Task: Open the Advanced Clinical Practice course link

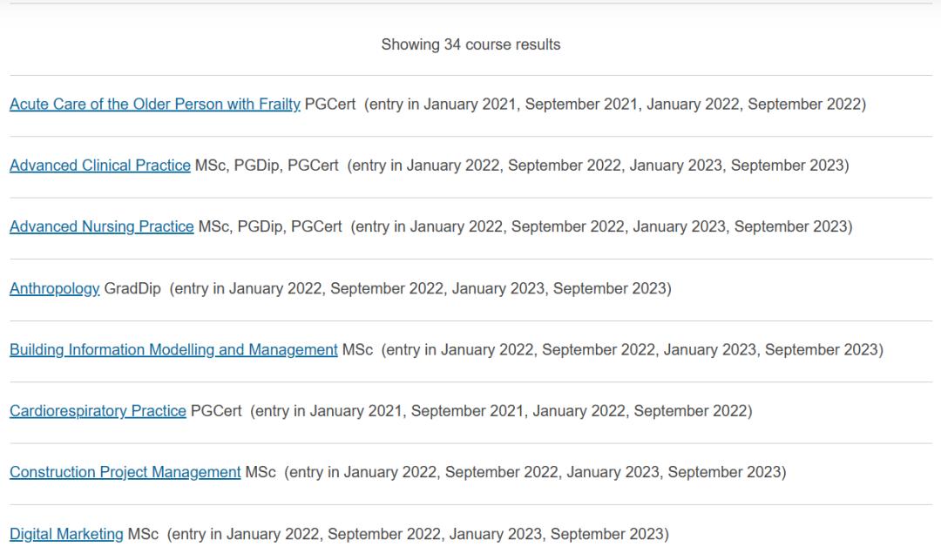Action: [x=99, y=165]
